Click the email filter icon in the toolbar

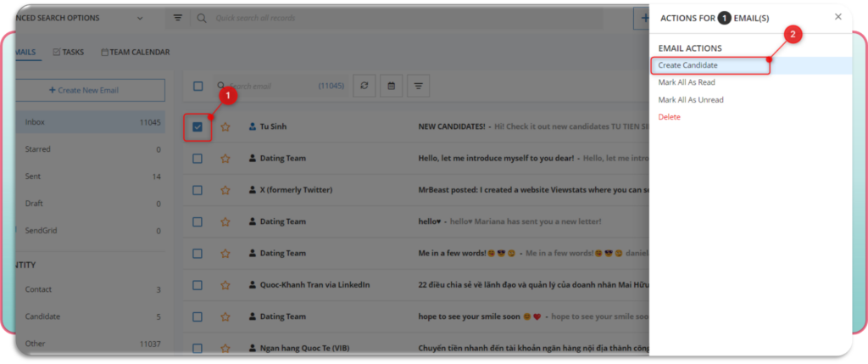coord(419,86)
